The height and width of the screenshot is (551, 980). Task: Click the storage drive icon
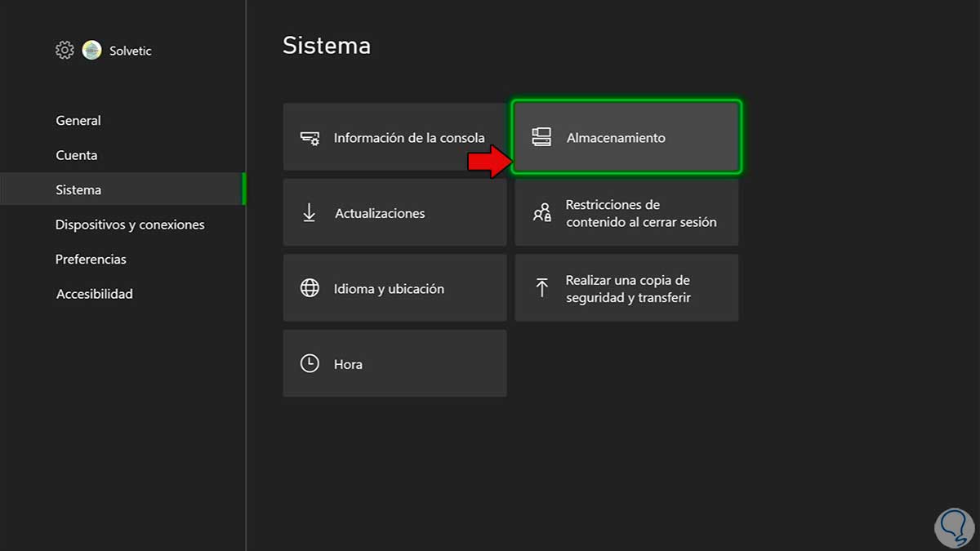point(541,137)
